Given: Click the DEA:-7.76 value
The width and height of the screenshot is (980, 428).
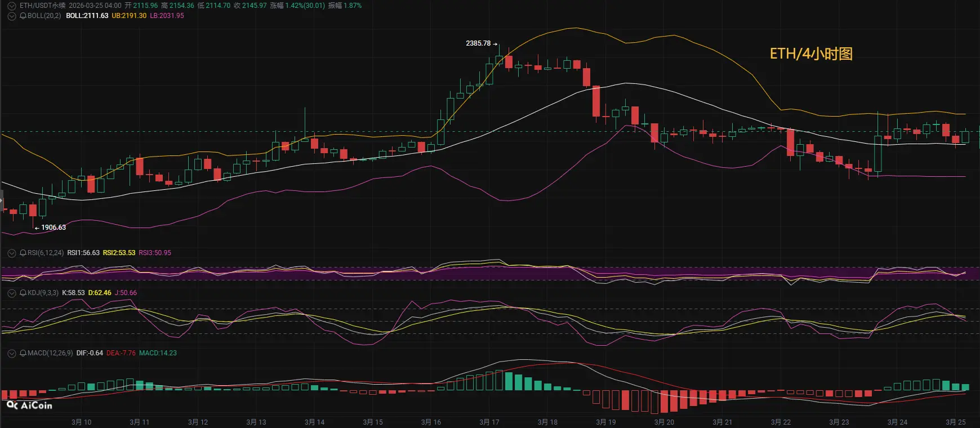Looking at the screenshot, I should click(121, 353).
